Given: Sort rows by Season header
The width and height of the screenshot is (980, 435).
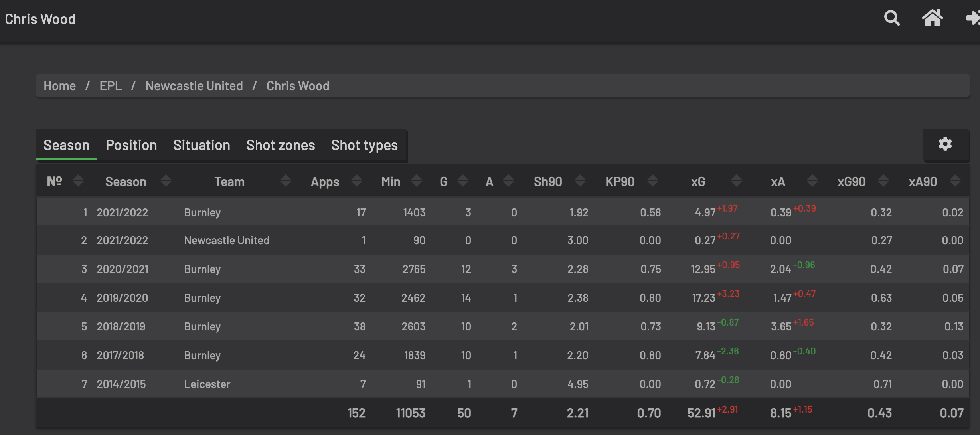Looking at the screenshot, I should point(126,182).
